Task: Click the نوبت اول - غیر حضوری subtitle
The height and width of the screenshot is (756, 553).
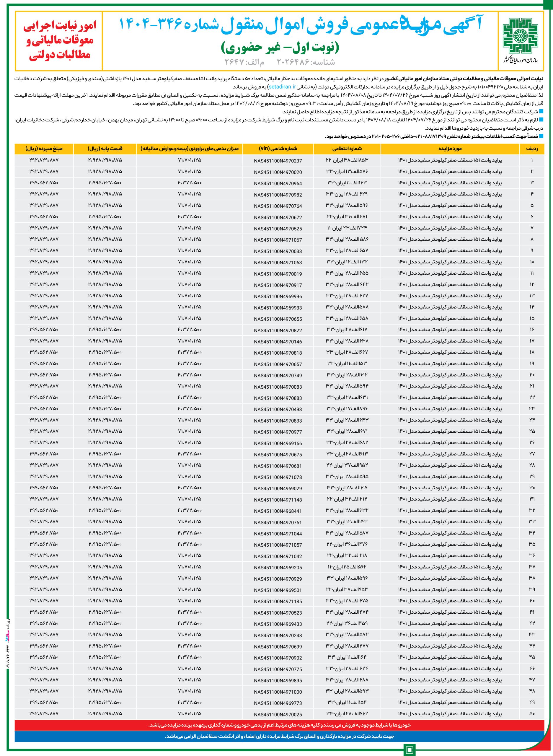Action: click(x=280, y=48)
